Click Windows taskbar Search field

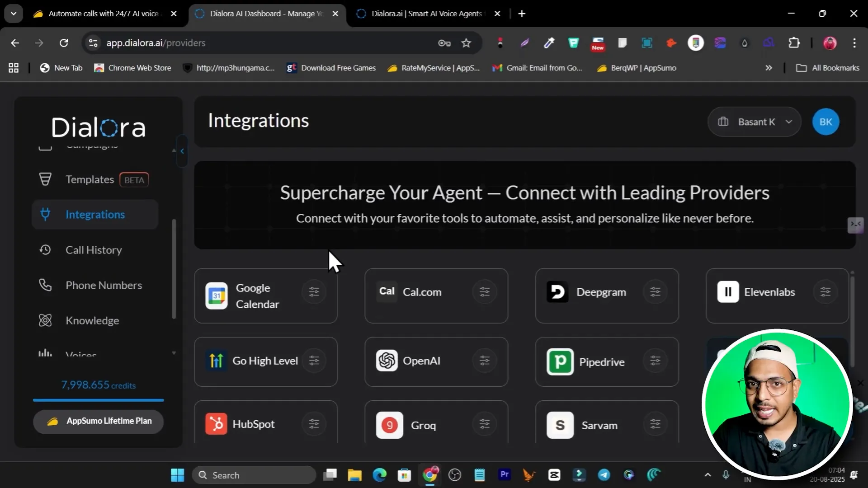pos(254,475)
